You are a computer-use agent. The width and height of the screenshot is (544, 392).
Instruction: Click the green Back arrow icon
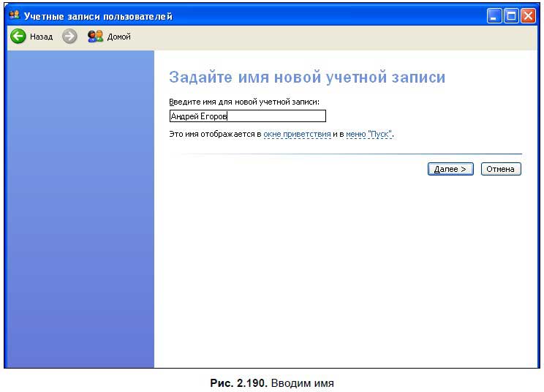(18, 37)
